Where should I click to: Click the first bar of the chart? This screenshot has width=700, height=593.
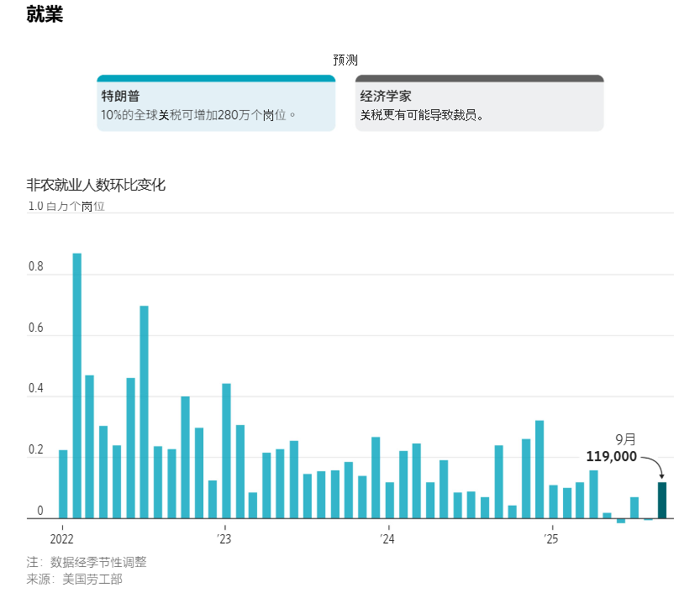pyautogui.click(x=63, y=484)
